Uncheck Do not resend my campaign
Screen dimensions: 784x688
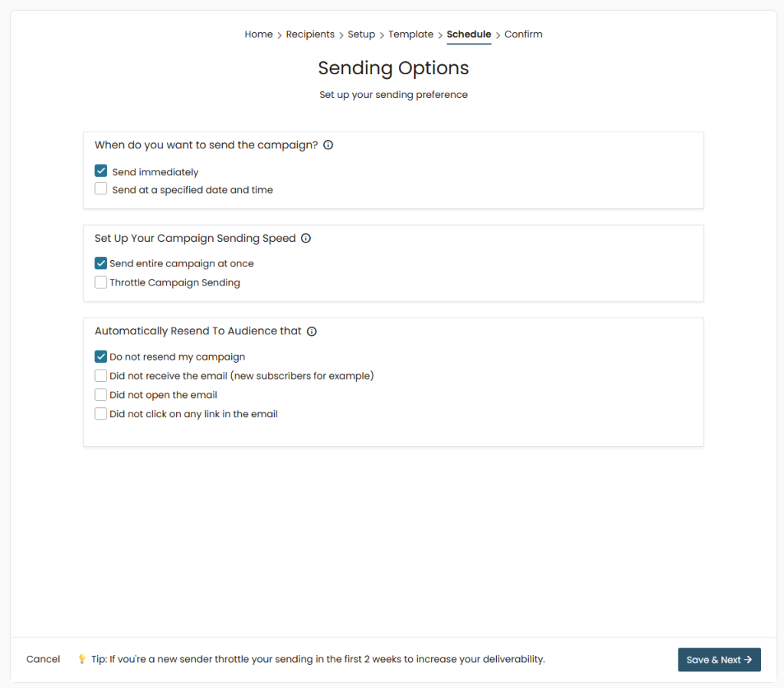coord(101,357)
